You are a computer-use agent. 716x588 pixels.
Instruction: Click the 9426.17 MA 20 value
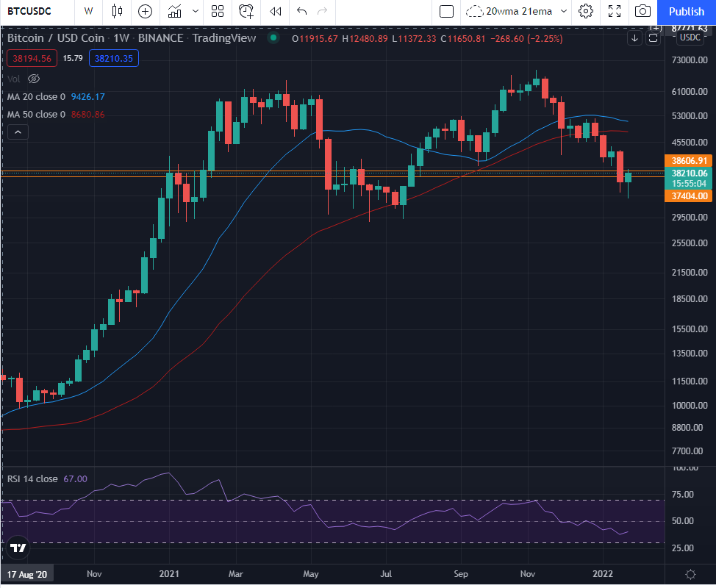[x=87, y=97]
